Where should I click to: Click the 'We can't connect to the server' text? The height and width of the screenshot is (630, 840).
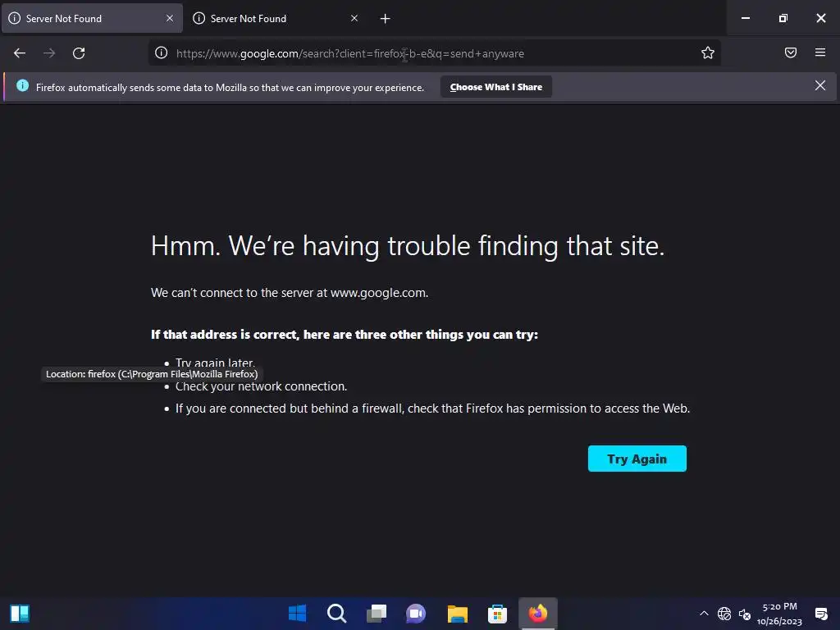290,293
